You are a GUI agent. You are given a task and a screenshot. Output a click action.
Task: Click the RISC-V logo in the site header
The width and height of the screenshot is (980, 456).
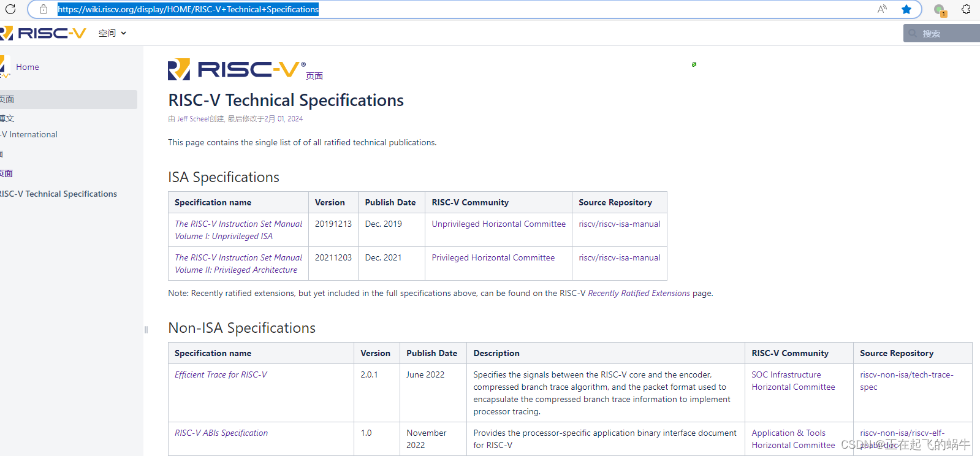point(43,33)
